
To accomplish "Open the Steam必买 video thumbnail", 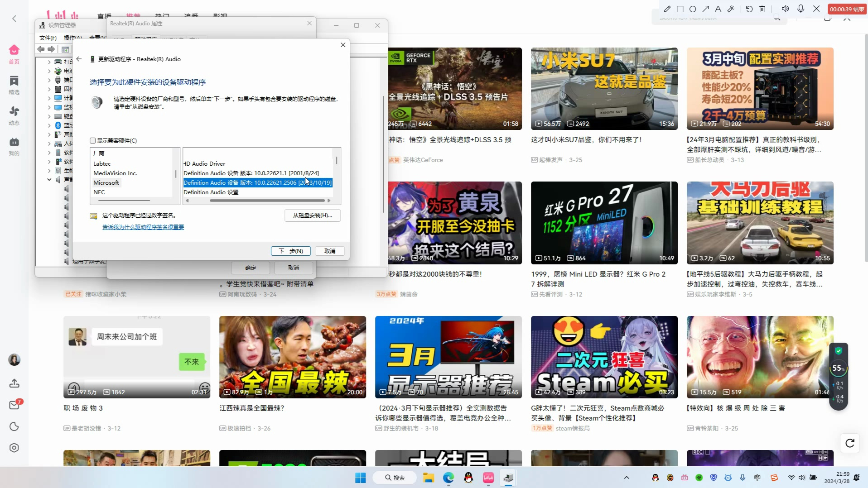I will coord(604,357).
